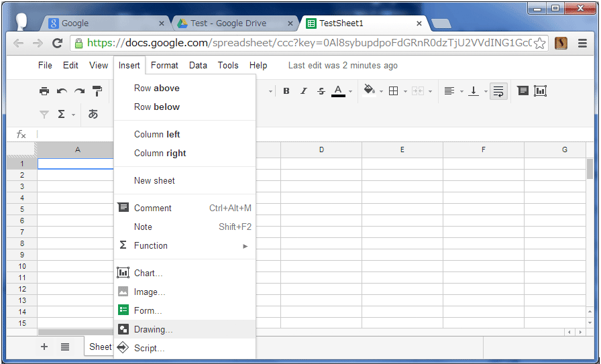Open the Edit menu
The height and width of the screenshot is (364, 601).
tap(70, 66)
